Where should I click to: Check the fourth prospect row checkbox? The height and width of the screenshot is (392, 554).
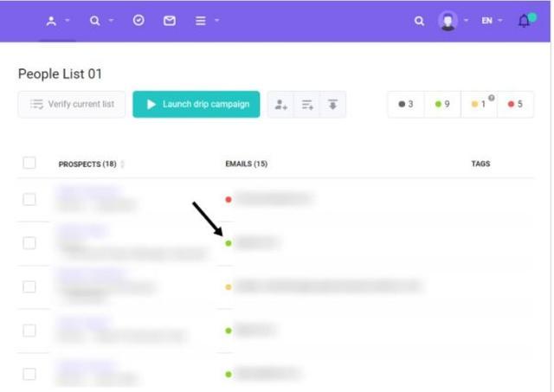[29, 331]
